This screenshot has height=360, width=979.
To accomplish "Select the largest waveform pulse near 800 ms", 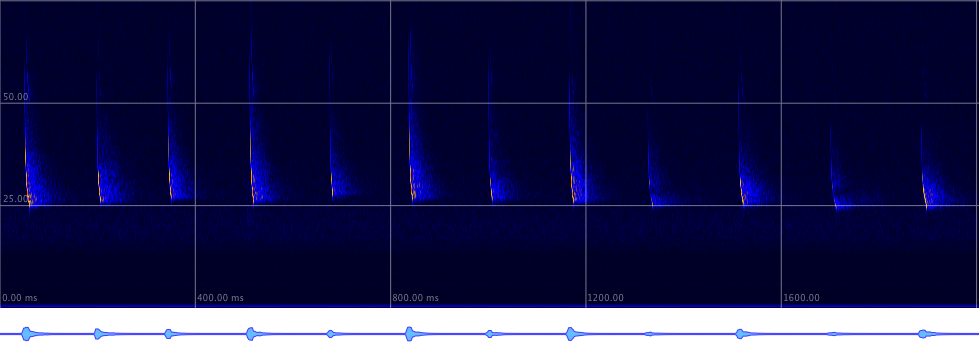I will tap(409, 334).
